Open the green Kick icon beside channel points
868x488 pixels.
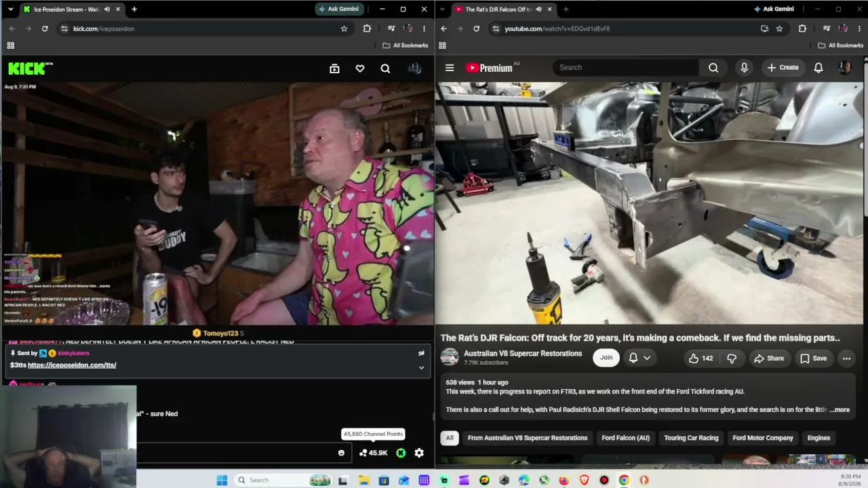pos(401,453)
